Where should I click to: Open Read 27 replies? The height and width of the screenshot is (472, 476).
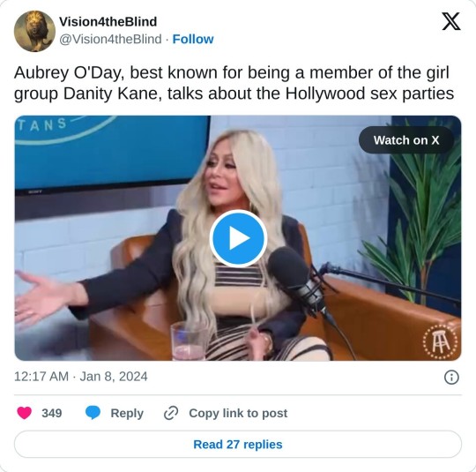238,445
